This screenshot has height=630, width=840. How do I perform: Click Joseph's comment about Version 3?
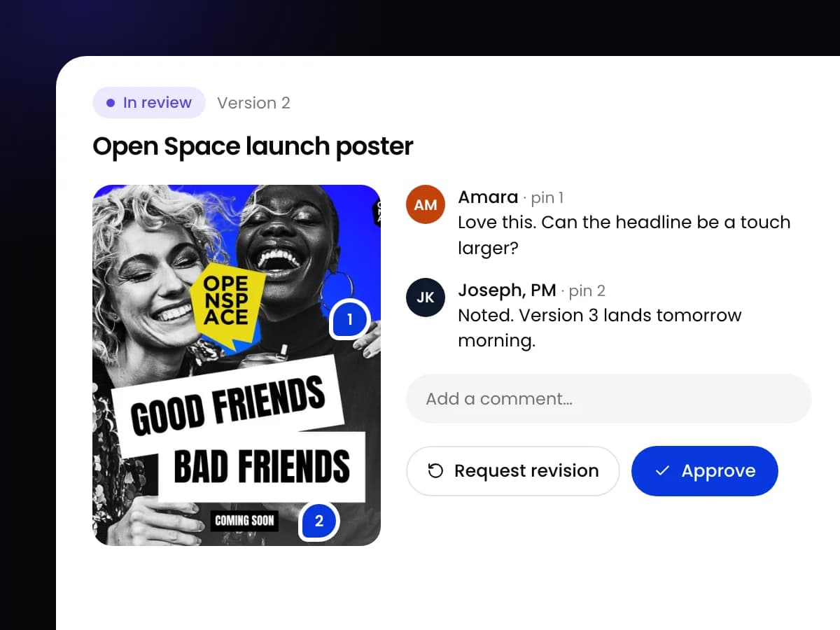click(x=599, y=328)
